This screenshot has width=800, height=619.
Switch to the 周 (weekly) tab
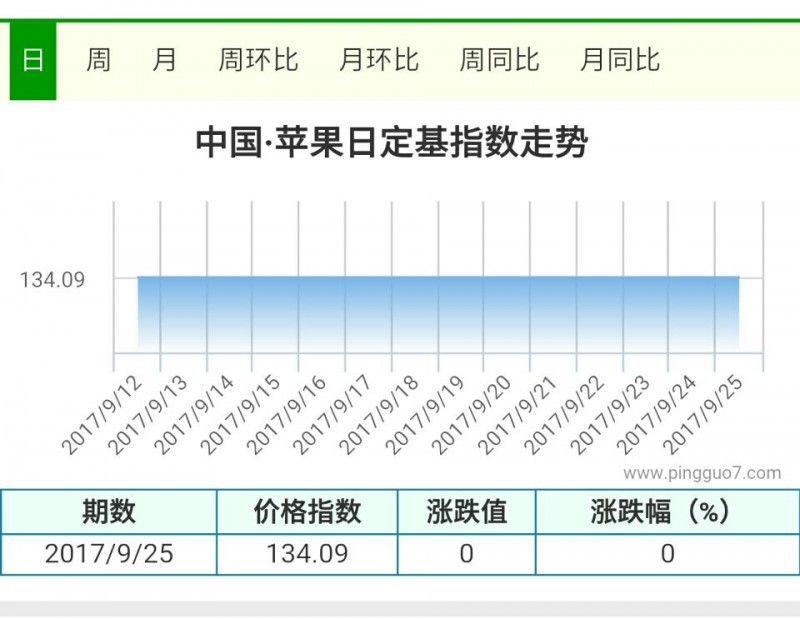(x=98, y=60)
